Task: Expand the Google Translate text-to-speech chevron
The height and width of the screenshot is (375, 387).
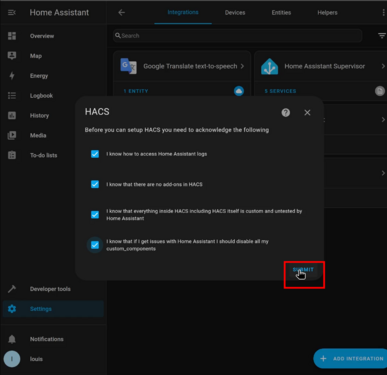Action: [x=242, y=66]
